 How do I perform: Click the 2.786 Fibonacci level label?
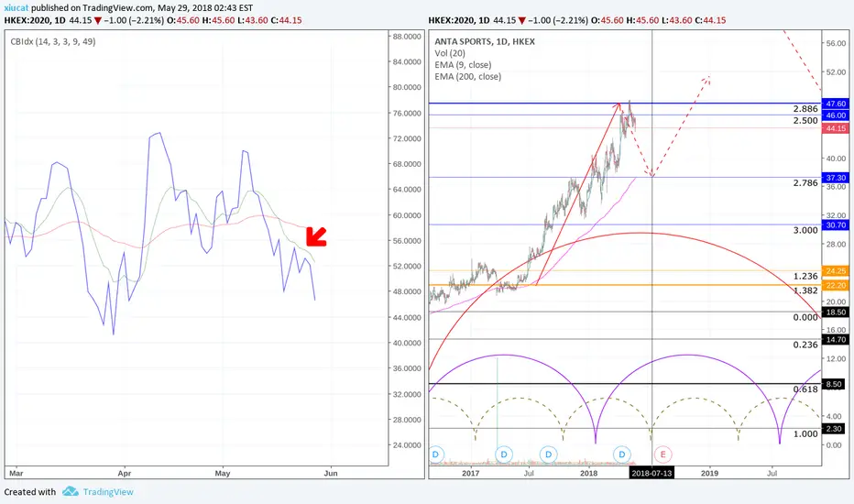coord(805,183)
